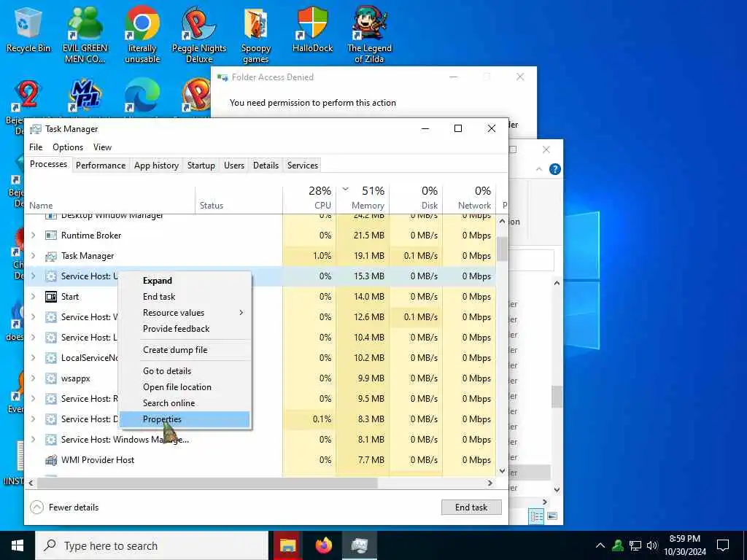The width and height of the screenshot is (747, 560).
Task: Click the Start process icon
Action: [x=50, y=297]
